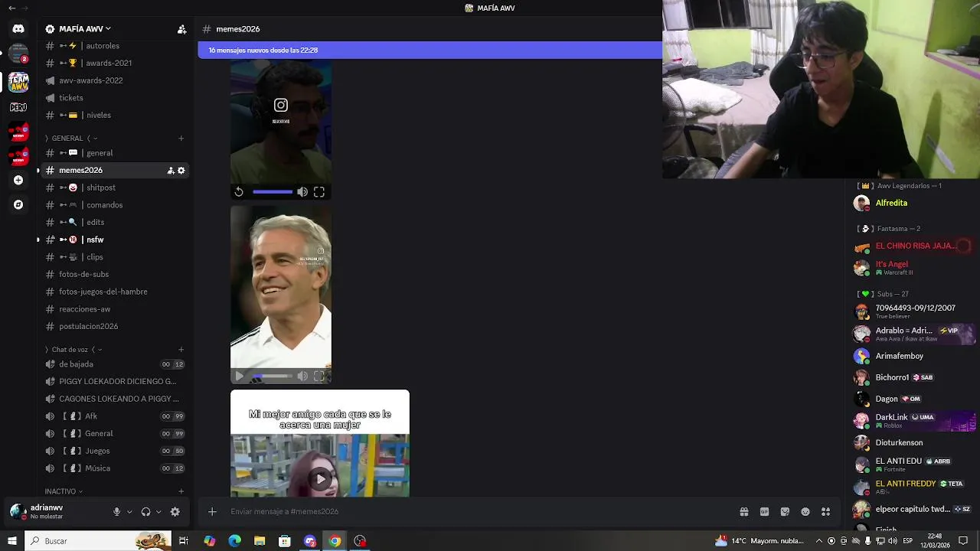980x551 pixels.
Task: Create invite for memes2026 channel
Action: (171, 171)
